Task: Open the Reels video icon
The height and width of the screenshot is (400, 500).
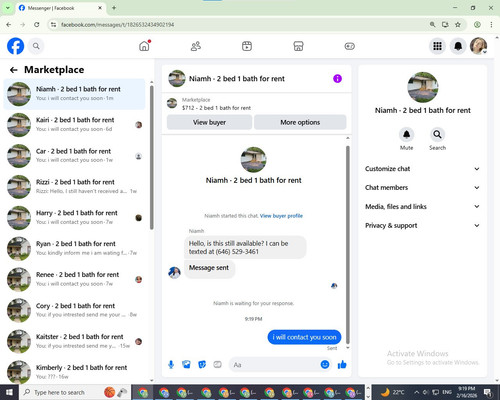Action: (x=247, y=46)
